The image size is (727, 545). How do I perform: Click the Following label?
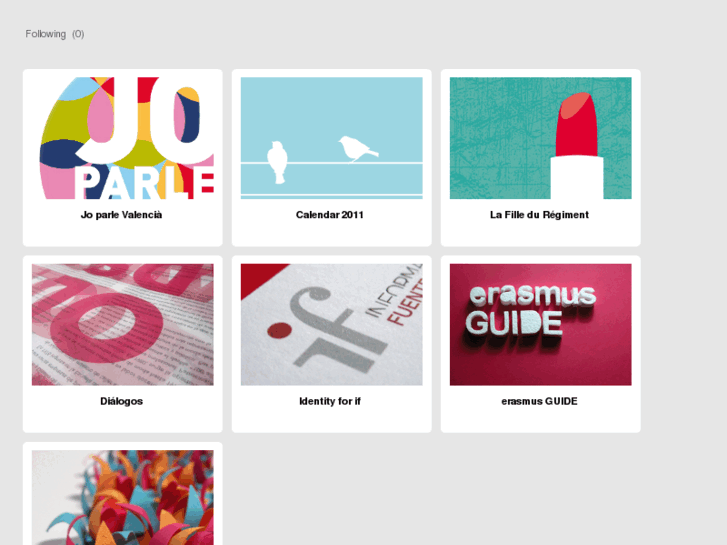coord(45,34)
